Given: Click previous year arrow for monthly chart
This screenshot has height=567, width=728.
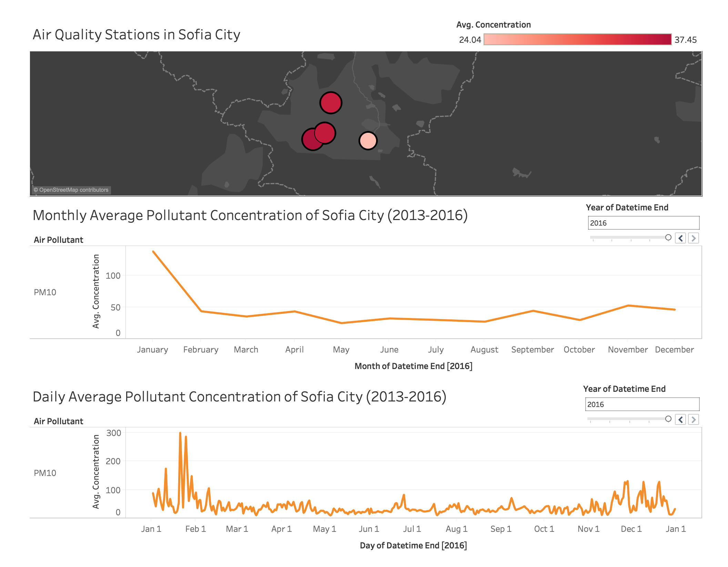Looking at the screenshot, I should point(680,238).
